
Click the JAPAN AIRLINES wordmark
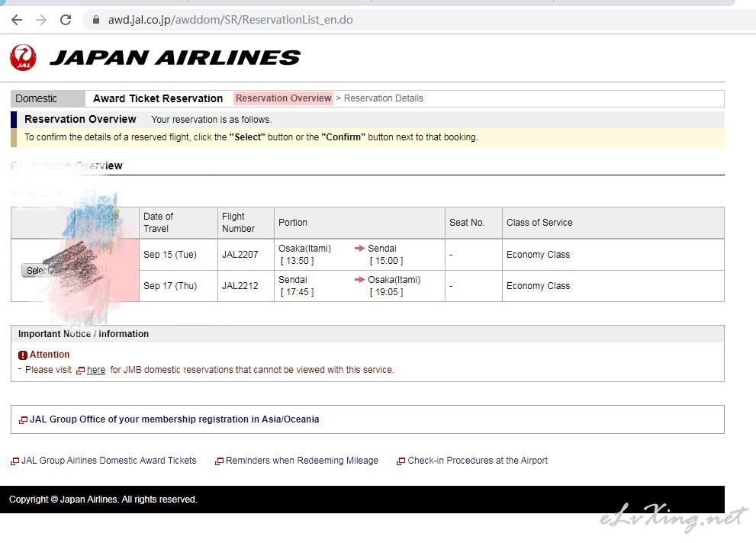(x=175, y=58)
